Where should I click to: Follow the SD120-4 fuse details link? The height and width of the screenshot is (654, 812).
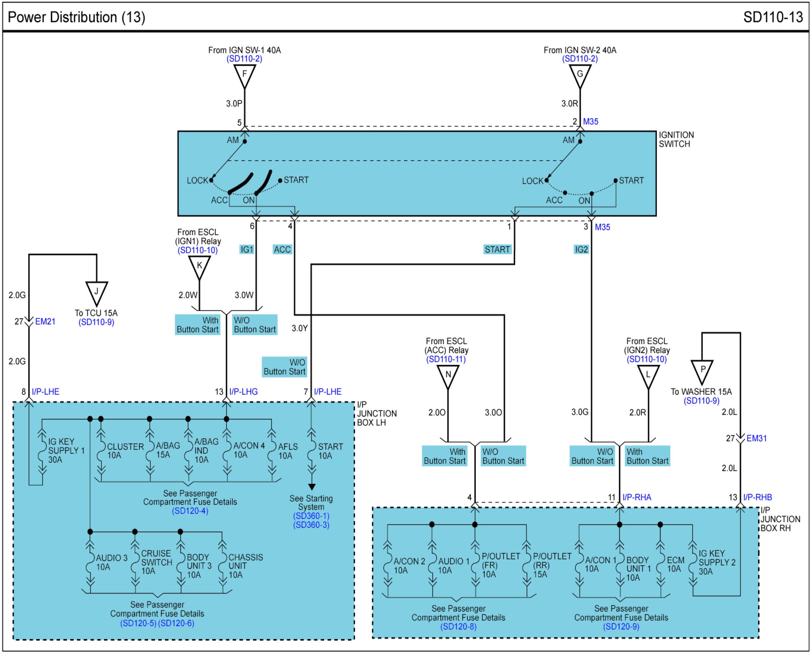coord(190,511)
